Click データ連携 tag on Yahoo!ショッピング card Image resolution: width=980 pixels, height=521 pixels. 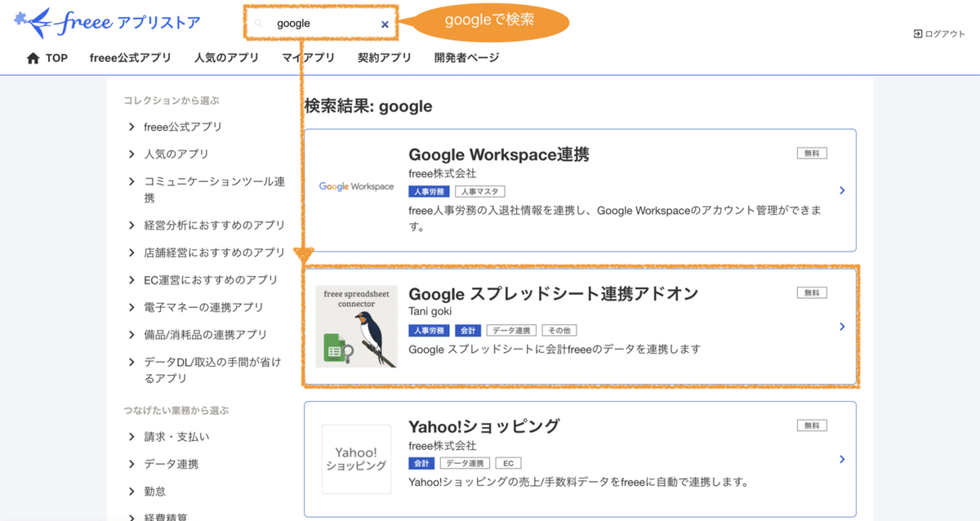point(465,463)
